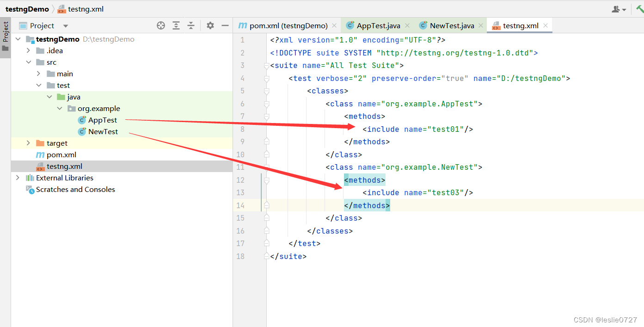The image size is (644, 327).
Task: Select pom.xml in the project tree
Action: tap(61, 155)
